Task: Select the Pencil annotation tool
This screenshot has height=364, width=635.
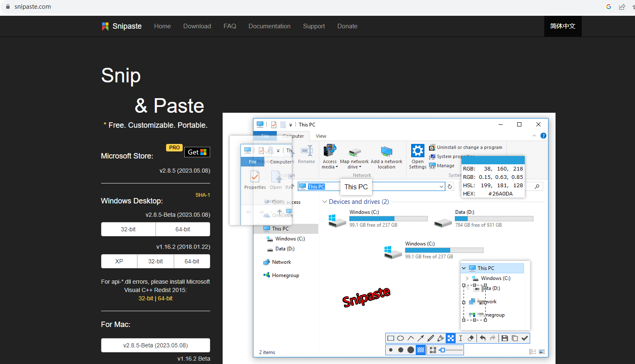Action: tap(431, 338)
